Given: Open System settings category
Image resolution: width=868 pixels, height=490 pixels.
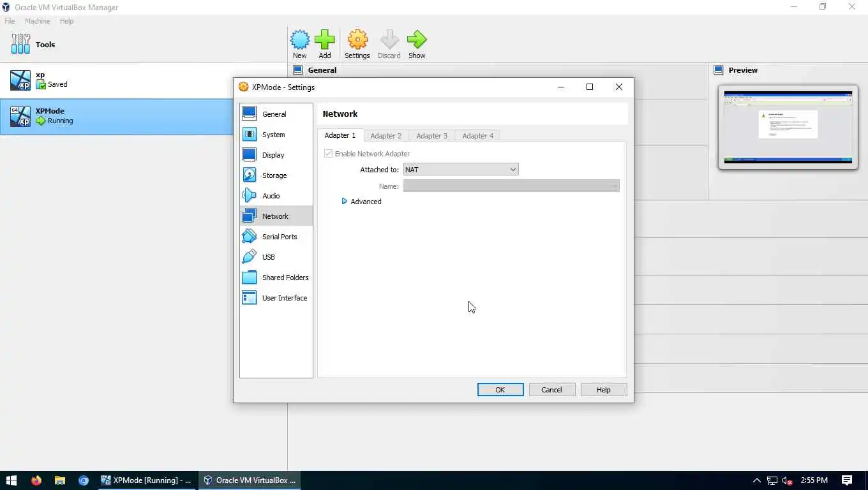Looking at the screenshot, I should 276,135.
